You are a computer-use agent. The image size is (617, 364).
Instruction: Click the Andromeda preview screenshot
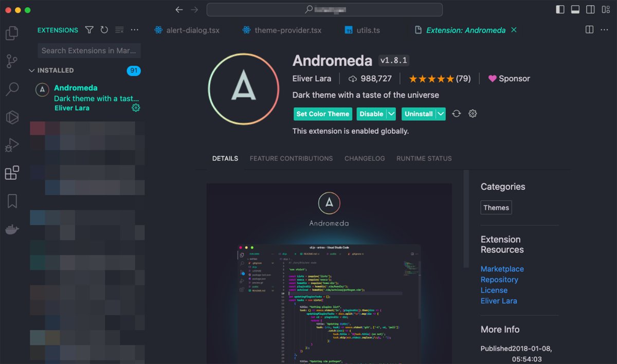pos(329,274)
